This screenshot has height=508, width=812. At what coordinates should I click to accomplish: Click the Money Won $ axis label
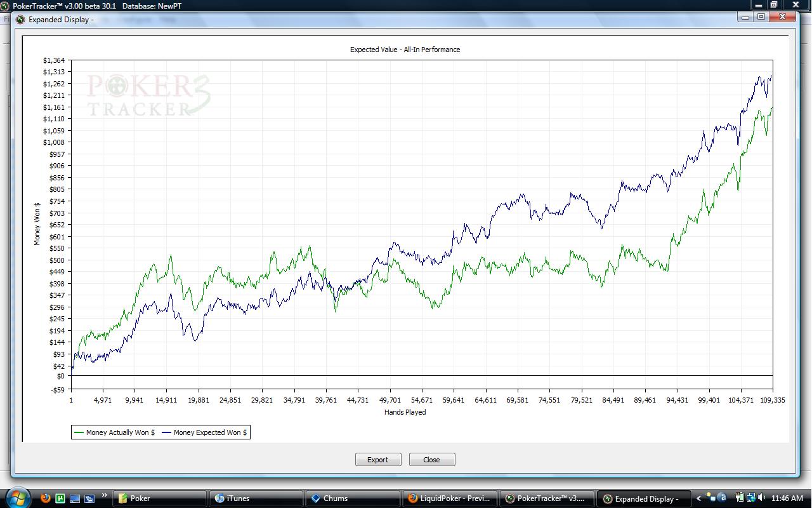[37, 224]
